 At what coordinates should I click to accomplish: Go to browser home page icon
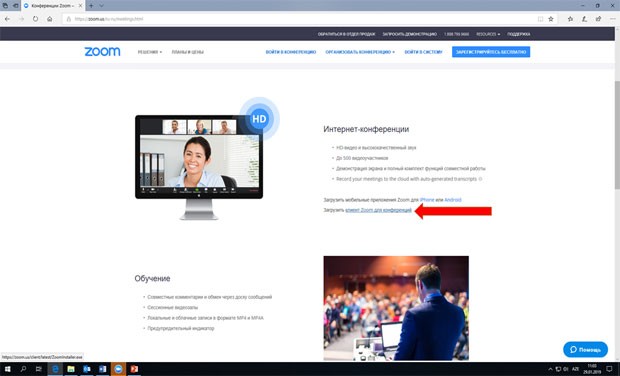point(49,19)
